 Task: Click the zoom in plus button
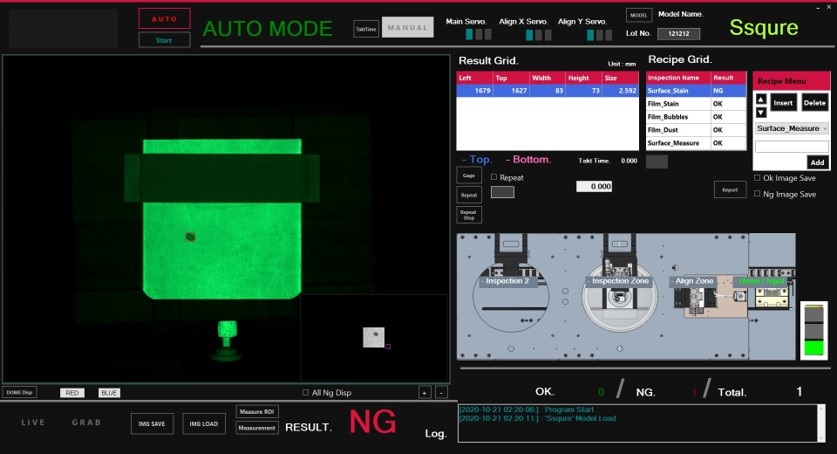click(x=424, y=392)
